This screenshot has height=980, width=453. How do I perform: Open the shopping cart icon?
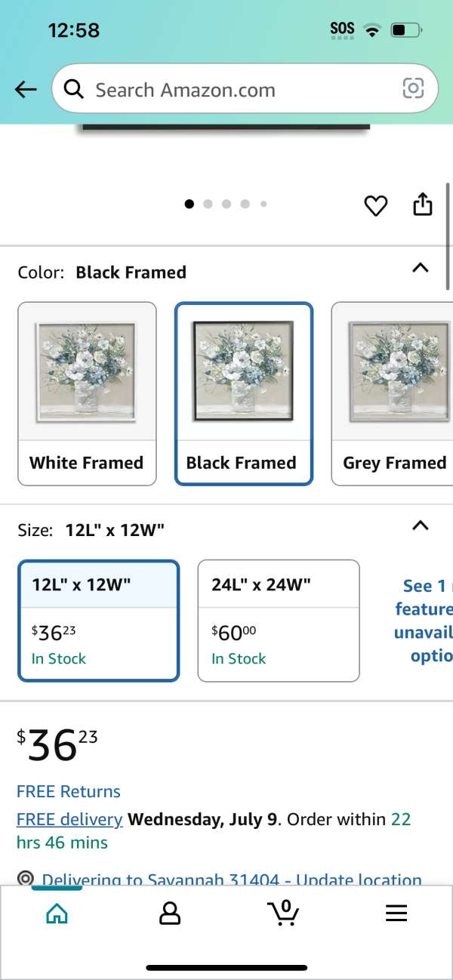click(283, 913)
